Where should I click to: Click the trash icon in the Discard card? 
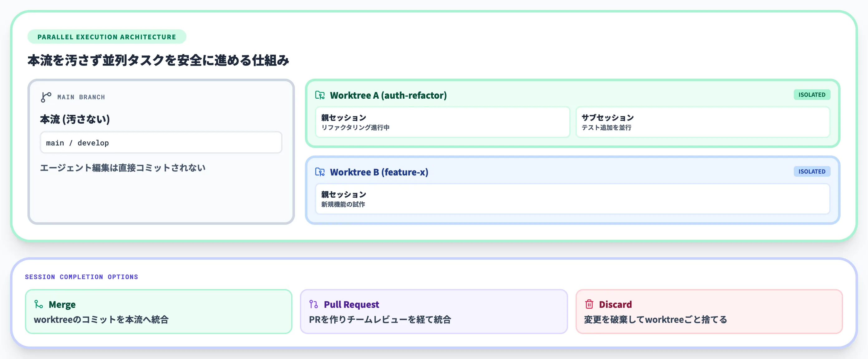click(589, 304)
